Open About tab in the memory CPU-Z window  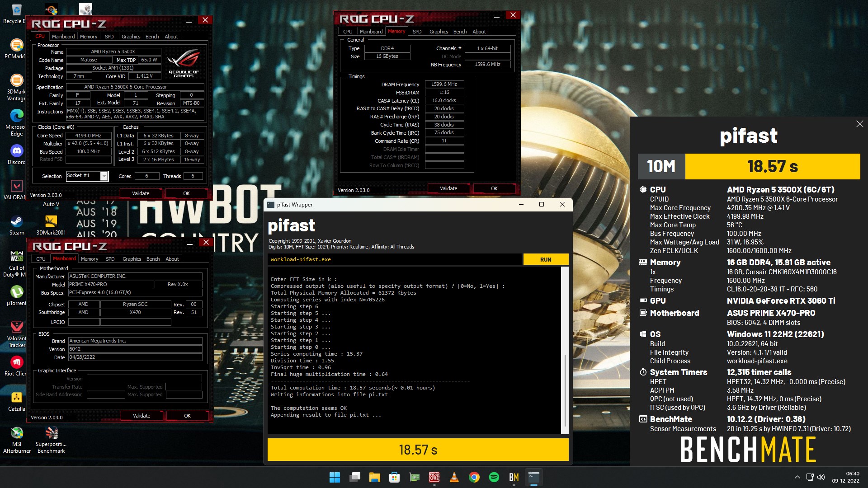(x=480, y=32)
